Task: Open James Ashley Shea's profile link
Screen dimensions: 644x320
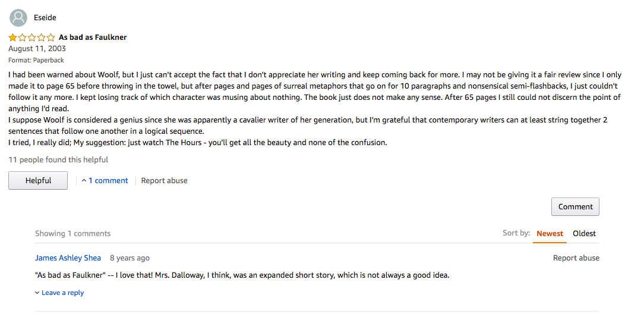Action: click(x=68, y=258)
